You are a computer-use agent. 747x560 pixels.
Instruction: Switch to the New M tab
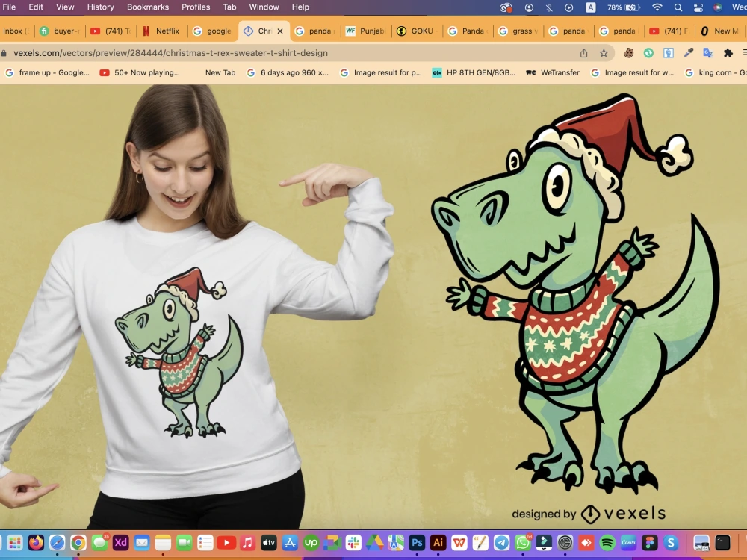[x=720, y=31]
